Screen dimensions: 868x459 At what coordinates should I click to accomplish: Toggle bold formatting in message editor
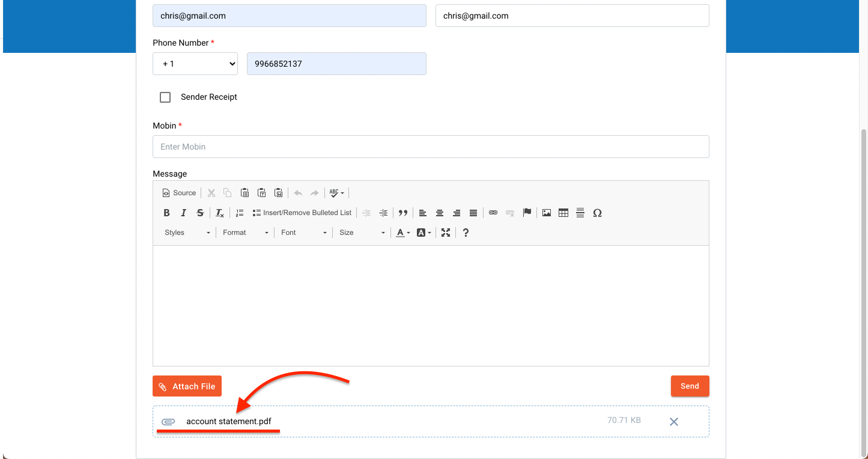(x=167, y=213)
